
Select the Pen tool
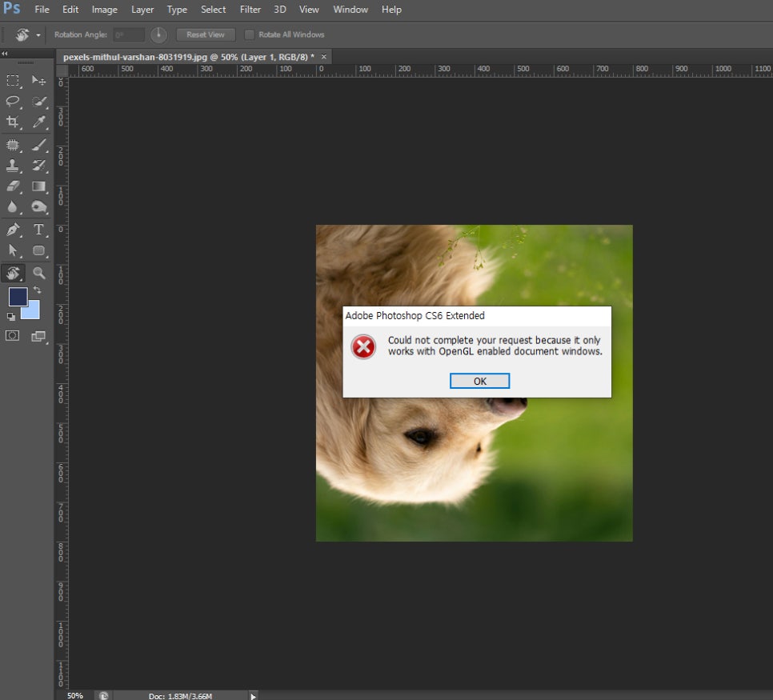tap(13, 230)
